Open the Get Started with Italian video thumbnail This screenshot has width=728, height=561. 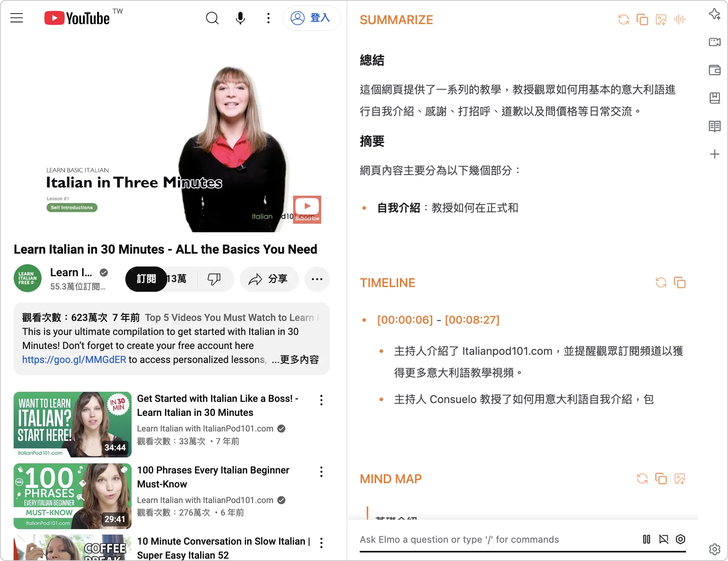tap(72, 424)
